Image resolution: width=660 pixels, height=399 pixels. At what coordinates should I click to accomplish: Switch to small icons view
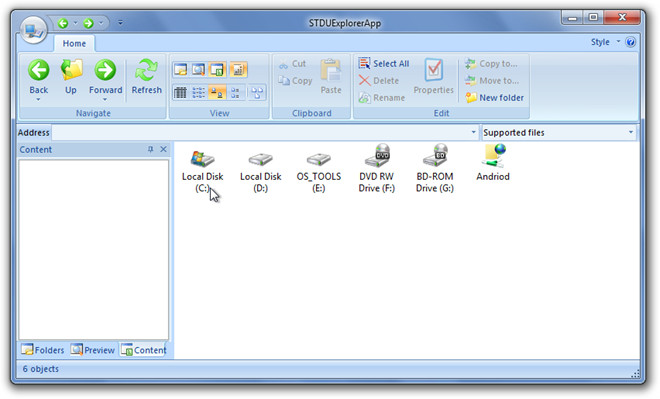tap(236, 93)
